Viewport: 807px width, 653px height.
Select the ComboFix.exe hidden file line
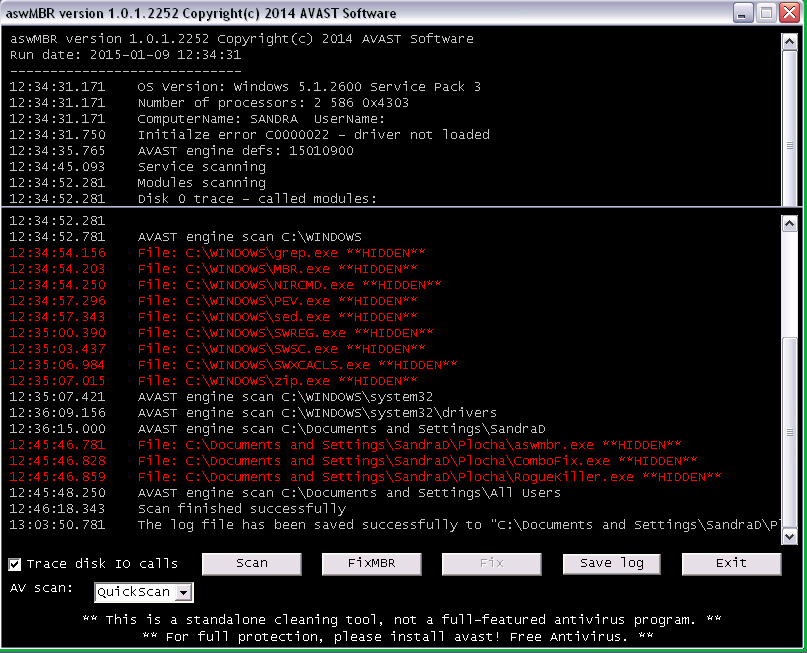coord(353,461)
